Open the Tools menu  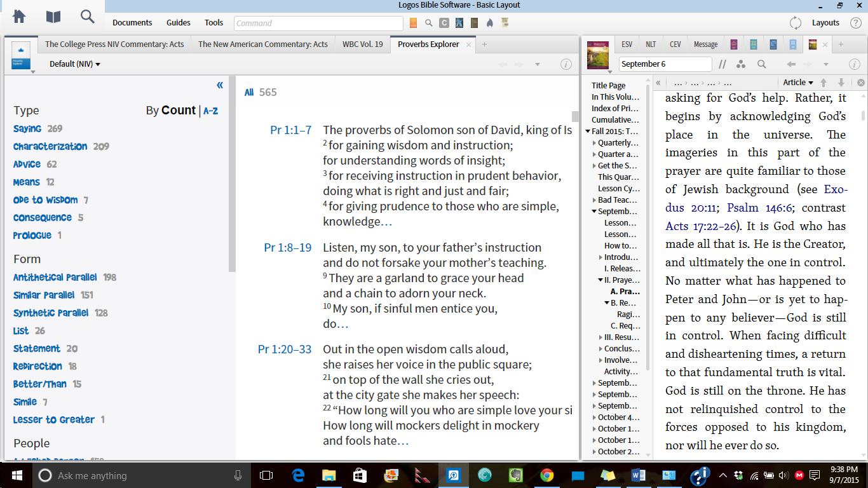click(214, 23)
